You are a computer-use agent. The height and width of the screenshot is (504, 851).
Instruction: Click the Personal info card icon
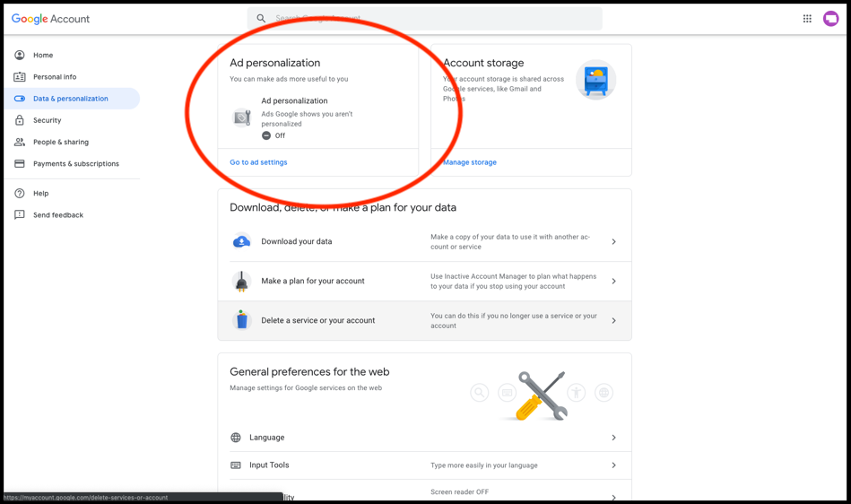pos(20,76)
